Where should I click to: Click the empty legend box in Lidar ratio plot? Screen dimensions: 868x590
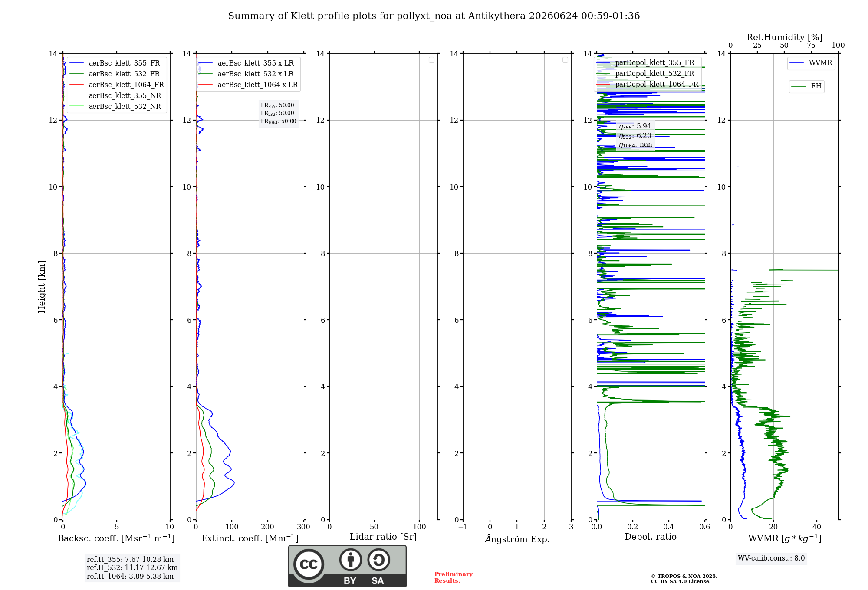[x=431, y=60]
